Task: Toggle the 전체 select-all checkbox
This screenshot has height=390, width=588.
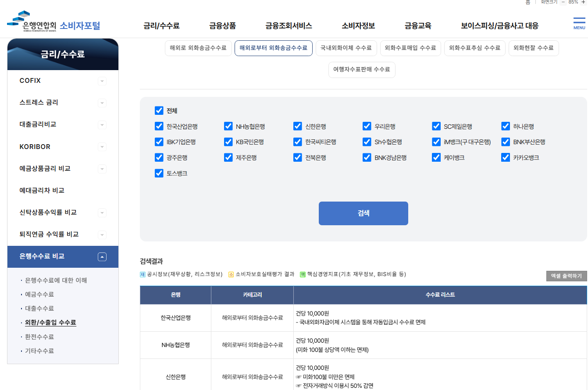Action: (159, 110)
